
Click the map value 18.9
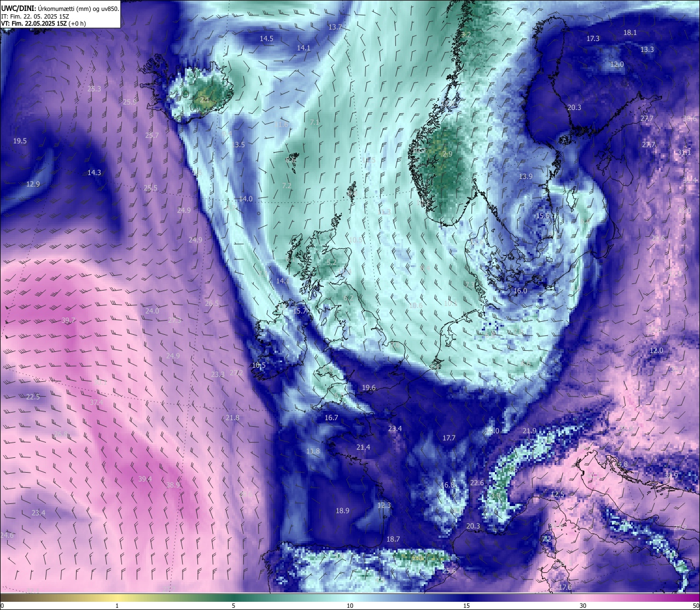[342, 511]
